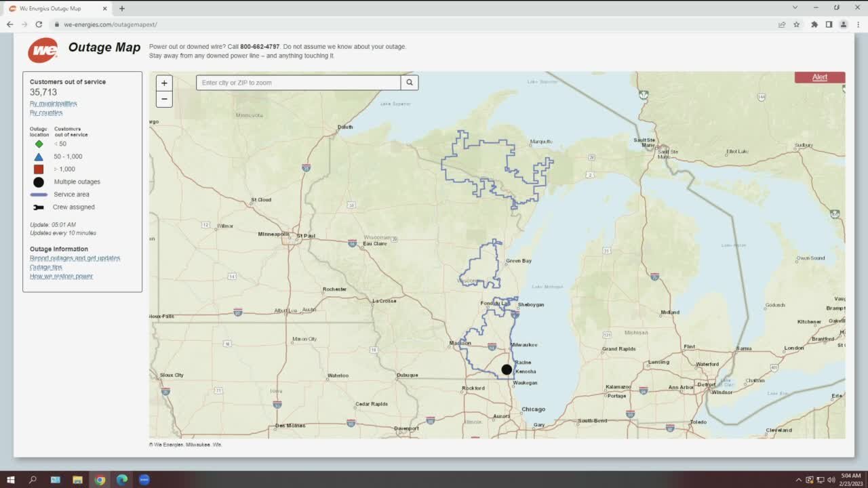Click the customers out count 35,713
The height and width of the screenshot is (488, 868).
pos(43,92)
